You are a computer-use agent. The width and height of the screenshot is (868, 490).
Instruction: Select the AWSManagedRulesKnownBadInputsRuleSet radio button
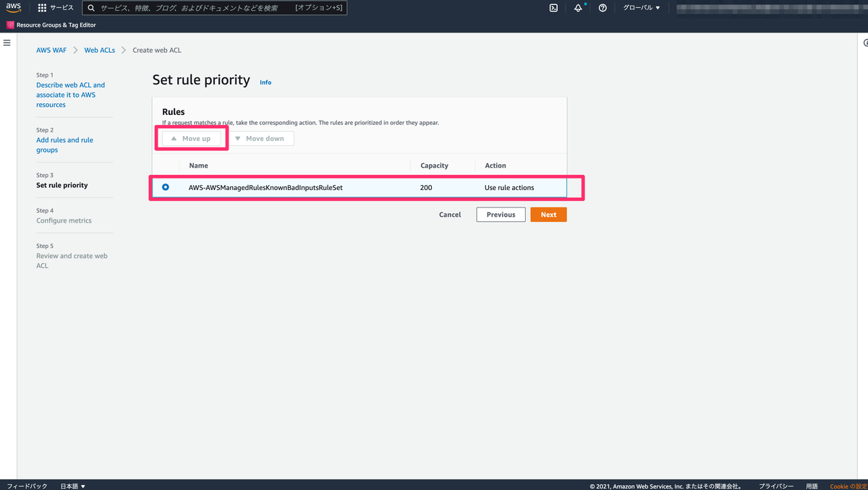point(166,186)
